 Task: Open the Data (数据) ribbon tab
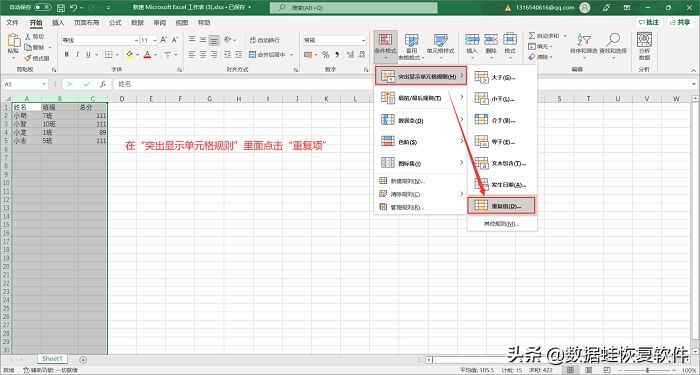pyautogui.click(x=137, y=23)
